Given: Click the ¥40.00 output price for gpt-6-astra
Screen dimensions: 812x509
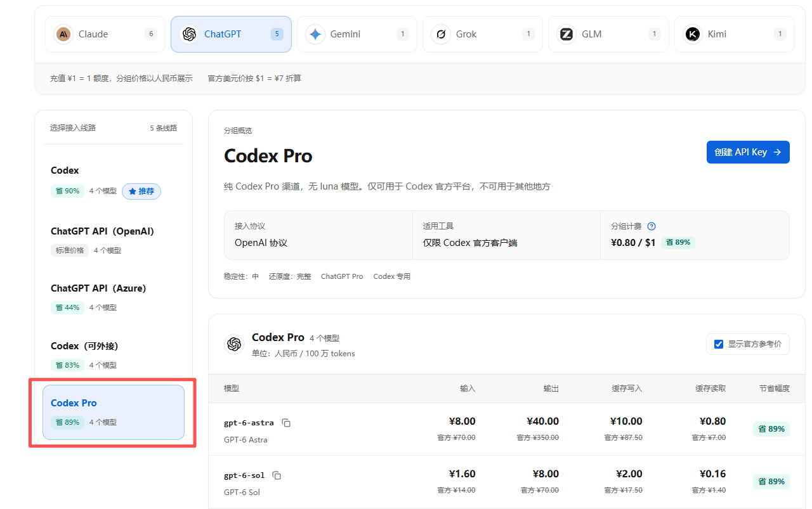Looking at the screenshot, I should [x=542, y=422].
